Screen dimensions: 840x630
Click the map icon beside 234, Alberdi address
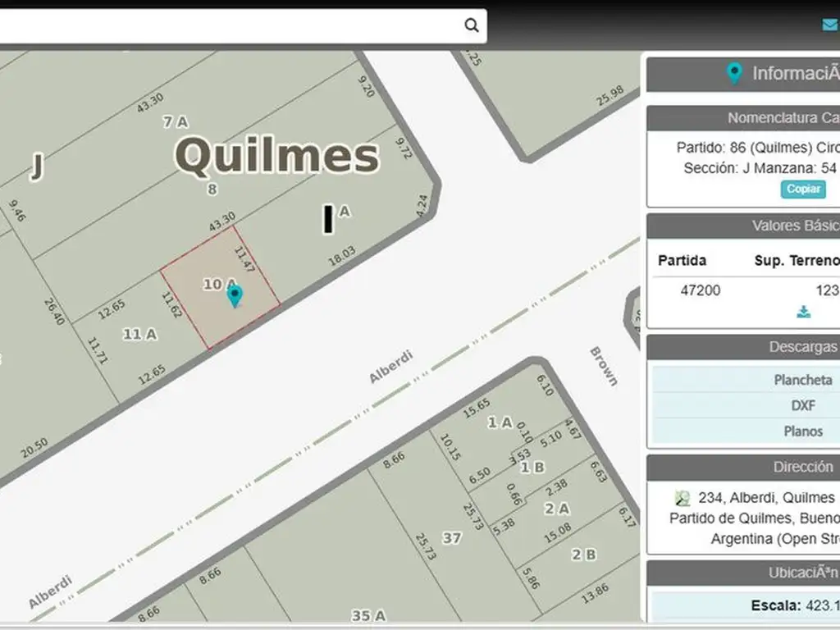[x=682, y=498]
